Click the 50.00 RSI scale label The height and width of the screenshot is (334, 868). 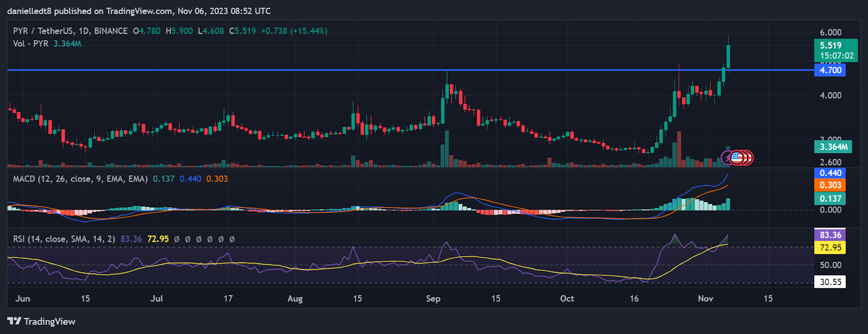click(831, 266)
